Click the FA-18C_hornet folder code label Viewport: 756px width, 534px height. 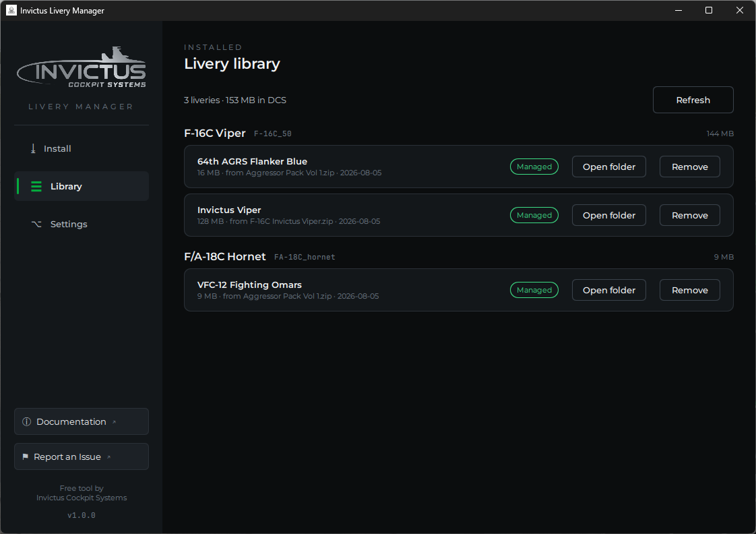pos(305,257)
